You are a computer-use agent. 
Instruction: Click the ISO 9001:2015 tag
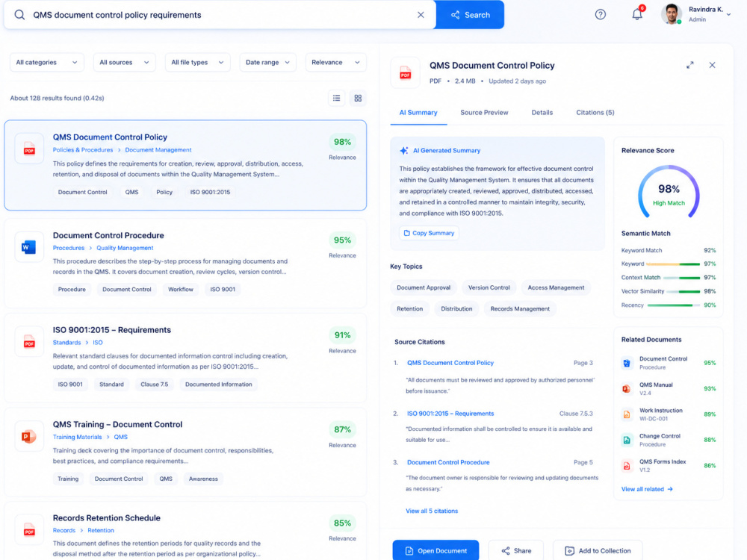pos(210,193)
